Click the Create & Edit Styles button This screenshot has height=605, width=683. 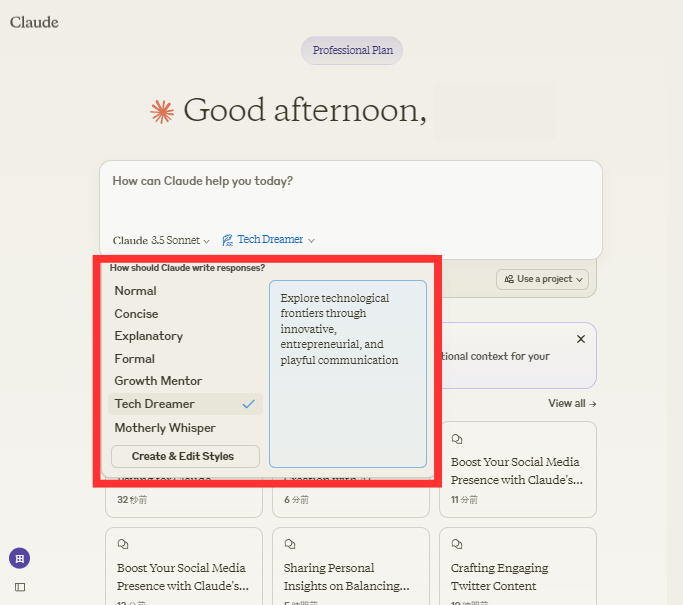click(x=183, y=456)
